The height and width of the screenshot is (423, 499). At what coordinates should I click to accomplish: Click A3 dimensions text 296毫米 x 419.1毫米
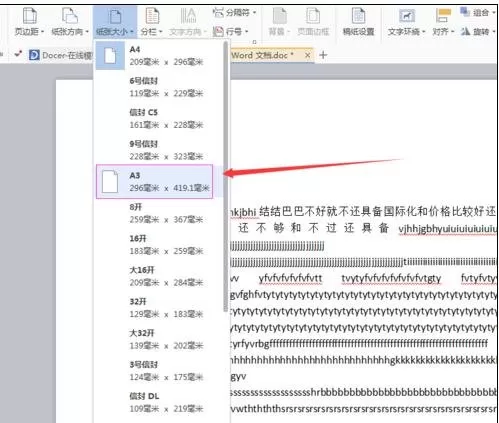tap(169, 188)
